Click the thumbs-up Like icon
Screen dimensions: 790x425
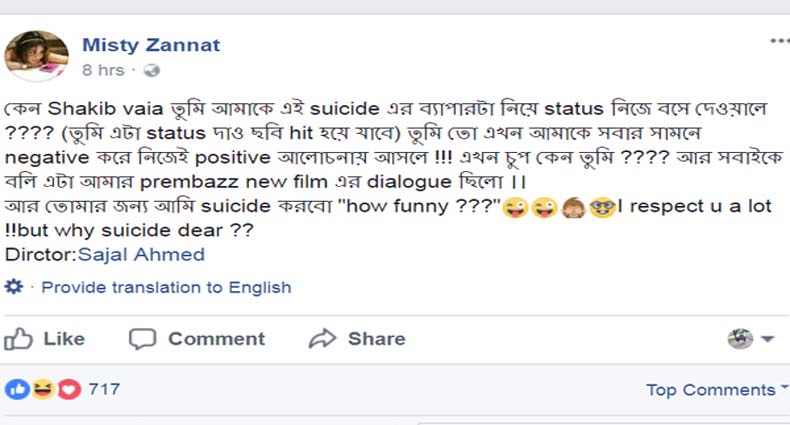tap(19, 339)
